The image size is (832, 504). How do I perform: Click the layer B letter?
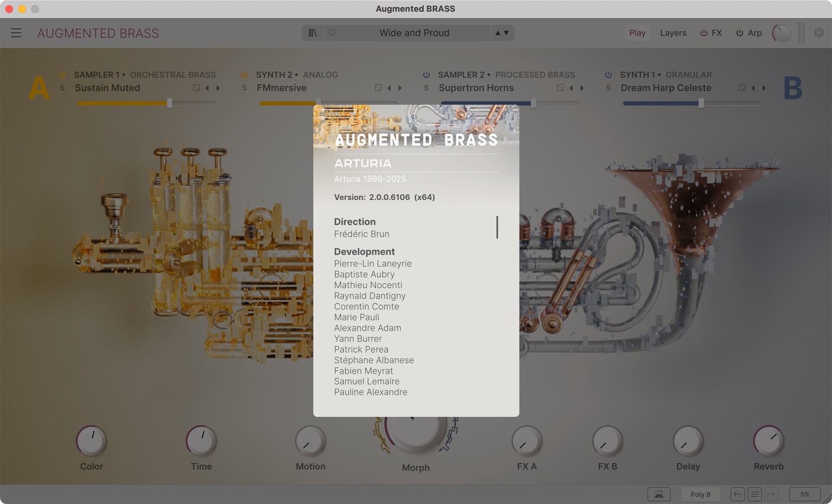click(793, 88)
